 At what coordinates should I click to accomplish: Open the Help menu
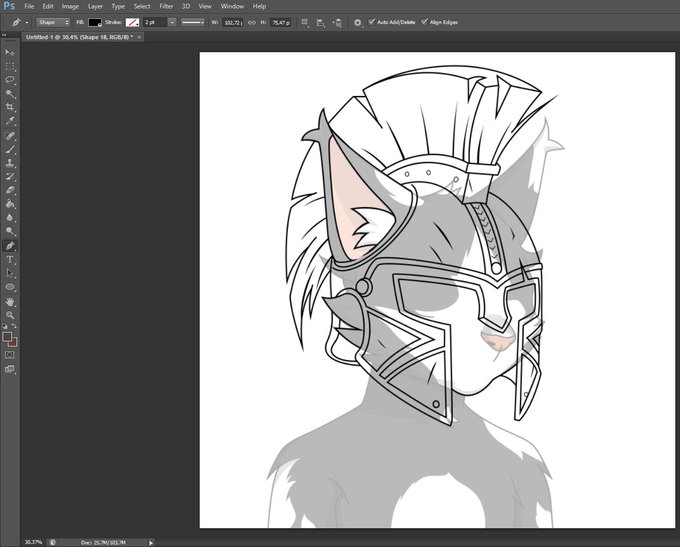point(259,6)
